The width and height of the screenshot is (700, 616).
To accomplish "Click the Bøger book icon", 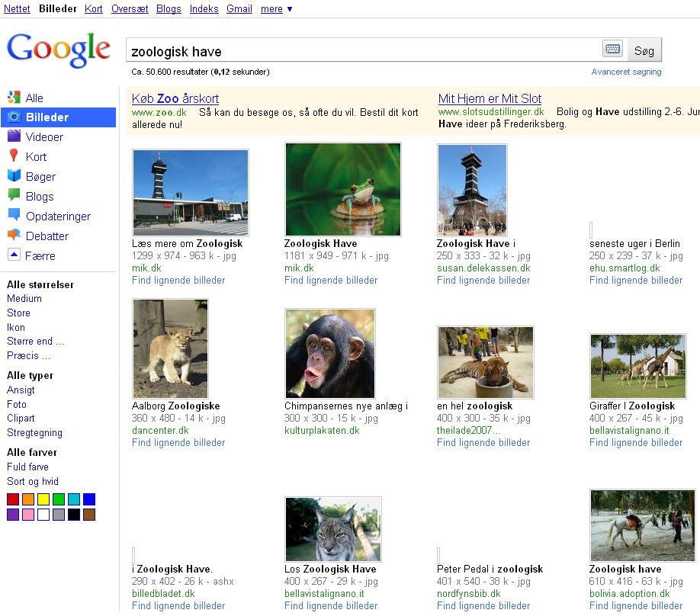I will (14, 175).
